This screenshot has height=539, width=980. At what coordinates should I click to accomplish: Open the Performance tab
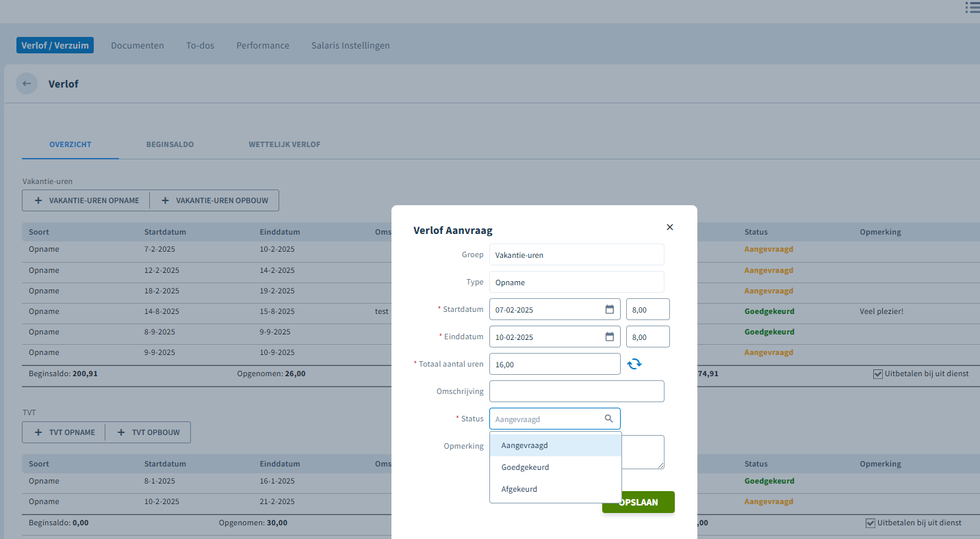tap(263, 45)
